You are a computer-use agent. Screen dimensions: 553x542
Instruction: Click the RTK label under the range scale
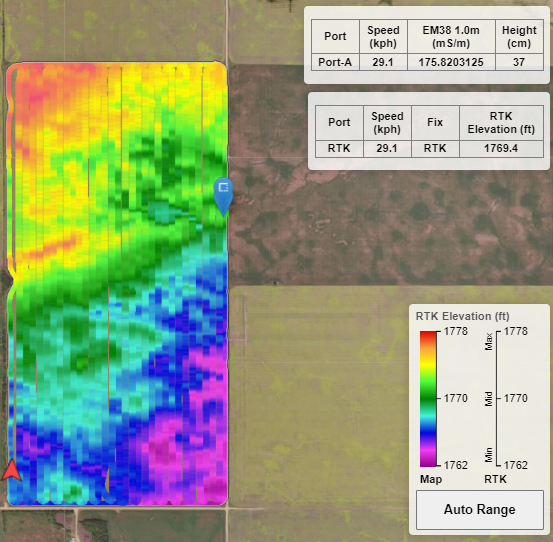click(x=495, y=479)
